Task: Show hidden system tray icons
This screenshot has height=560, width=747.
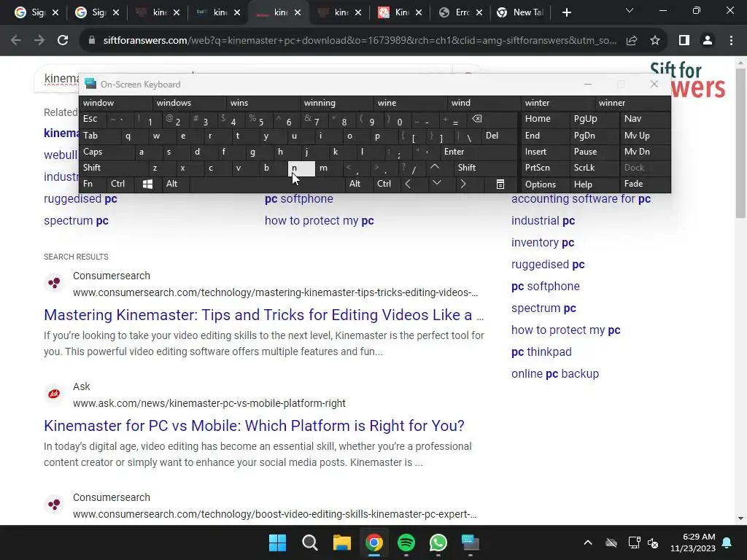Action: pos(588,542)
